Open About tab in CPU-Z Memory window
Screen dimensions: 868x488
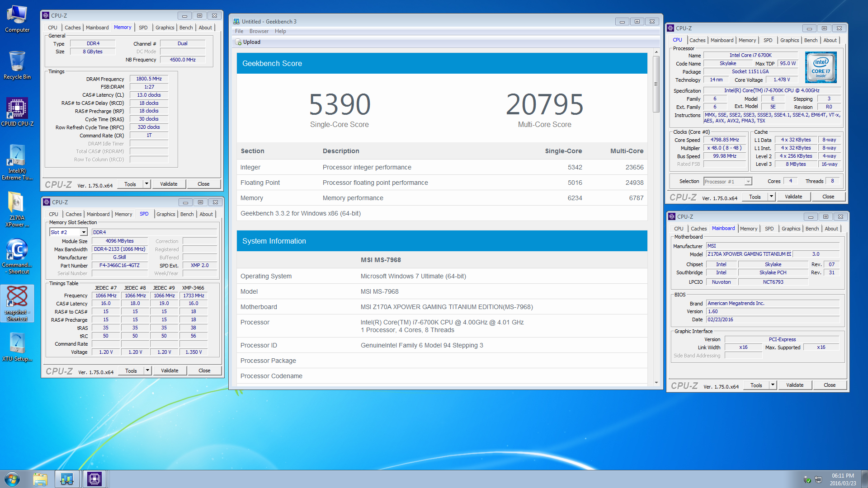(205, 28)
